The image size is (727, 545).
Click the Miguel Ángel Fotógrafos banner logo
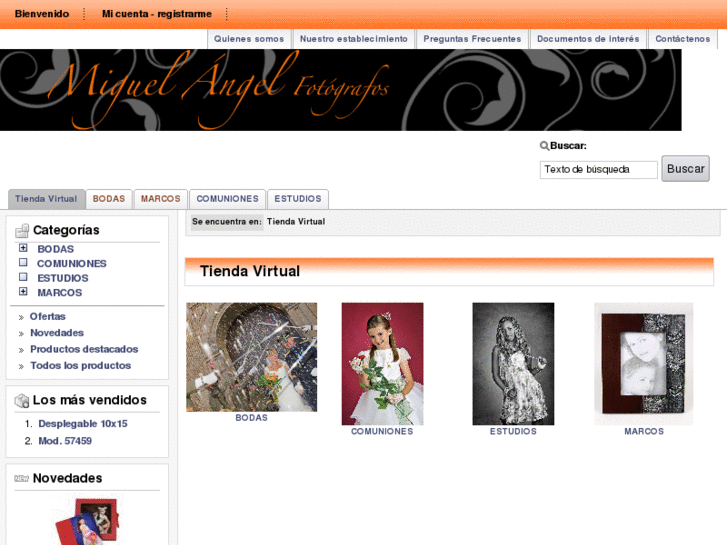point(341,90)
